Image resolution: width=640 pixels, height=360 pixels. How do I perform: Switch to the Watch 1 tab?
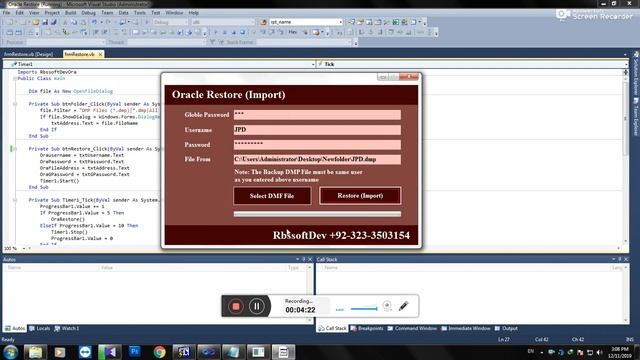point(67,329)
